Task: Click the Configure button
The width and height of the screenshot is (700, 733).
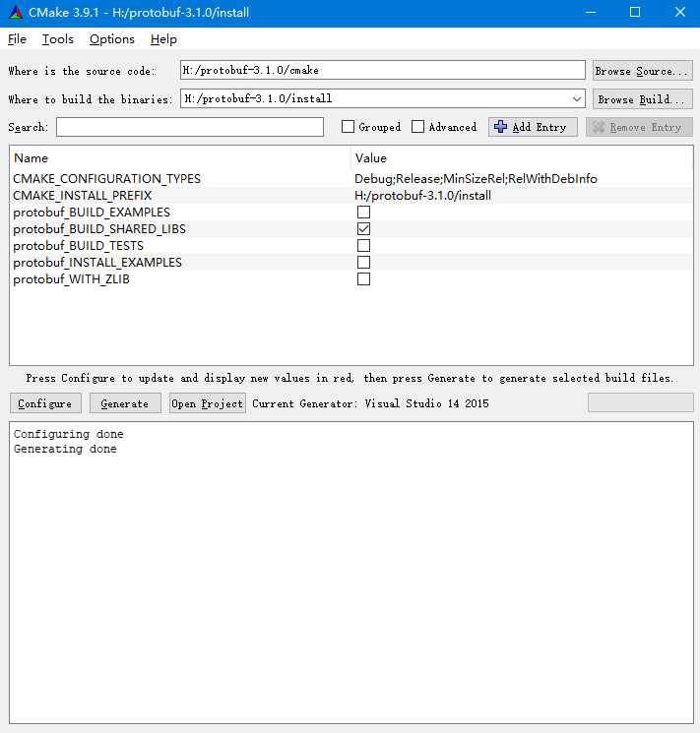Action: [45, 403]
